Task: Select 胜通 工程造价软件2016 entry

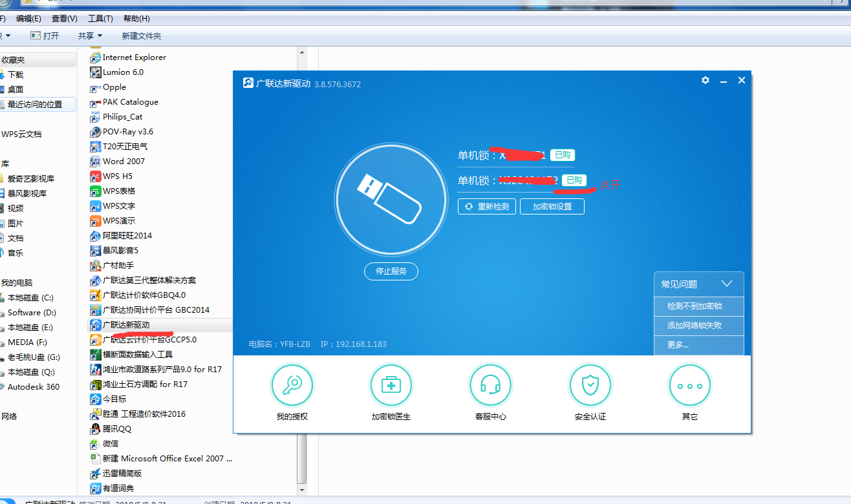Action: point(144,414)
